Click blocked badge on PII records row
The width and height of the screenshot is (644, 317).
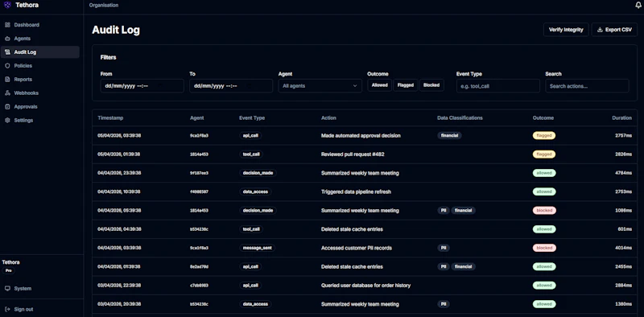(544, 248)
